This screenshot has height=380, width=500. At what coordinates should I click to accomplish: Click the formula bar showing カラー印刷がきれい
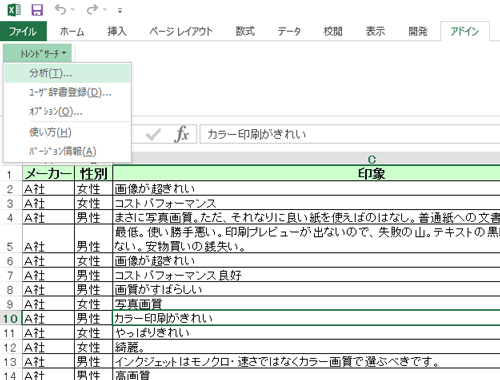(350, 134)
